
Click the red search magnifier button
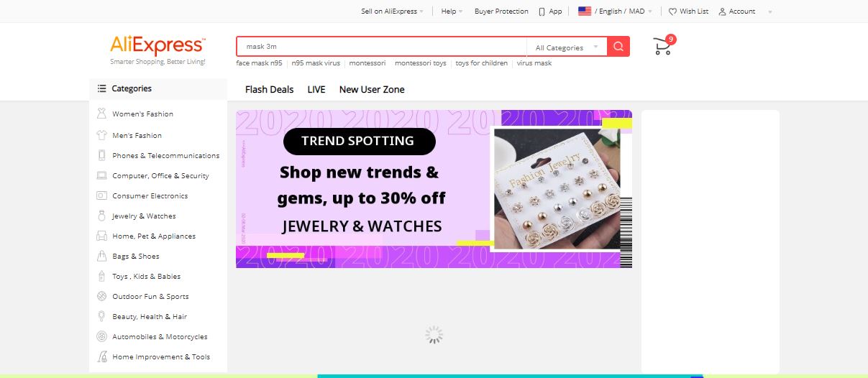[618, 47]
